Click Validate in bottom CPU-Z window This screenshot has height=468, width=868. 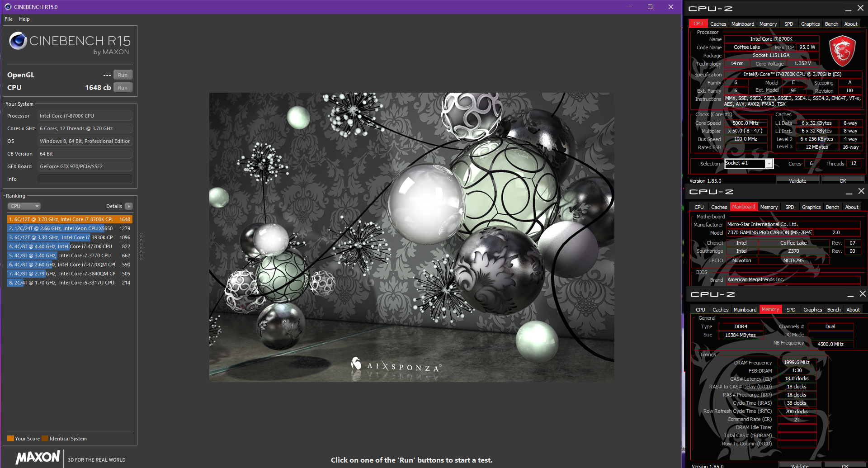800,465
